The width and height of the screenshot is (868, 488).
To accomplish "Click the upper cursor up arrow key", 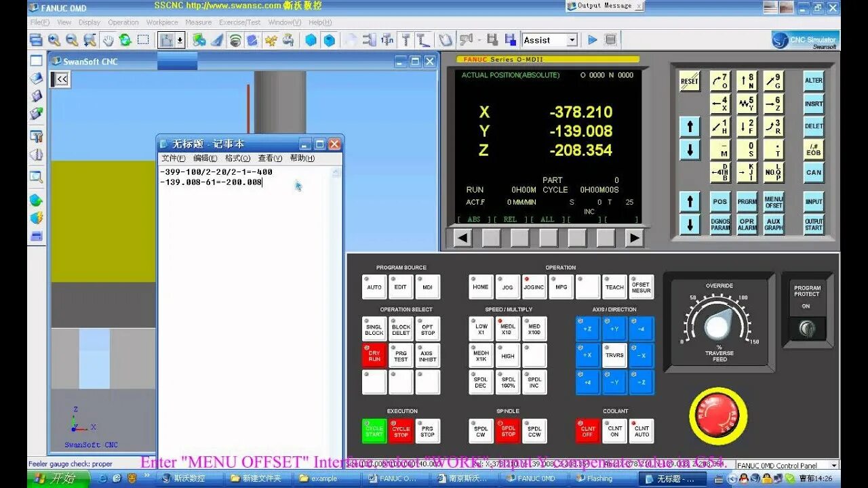I will (690, 127).
